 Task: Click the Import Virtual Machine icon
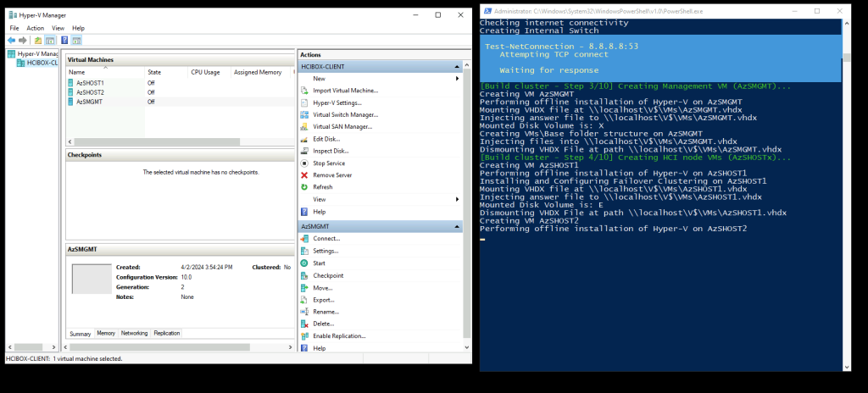304,91
